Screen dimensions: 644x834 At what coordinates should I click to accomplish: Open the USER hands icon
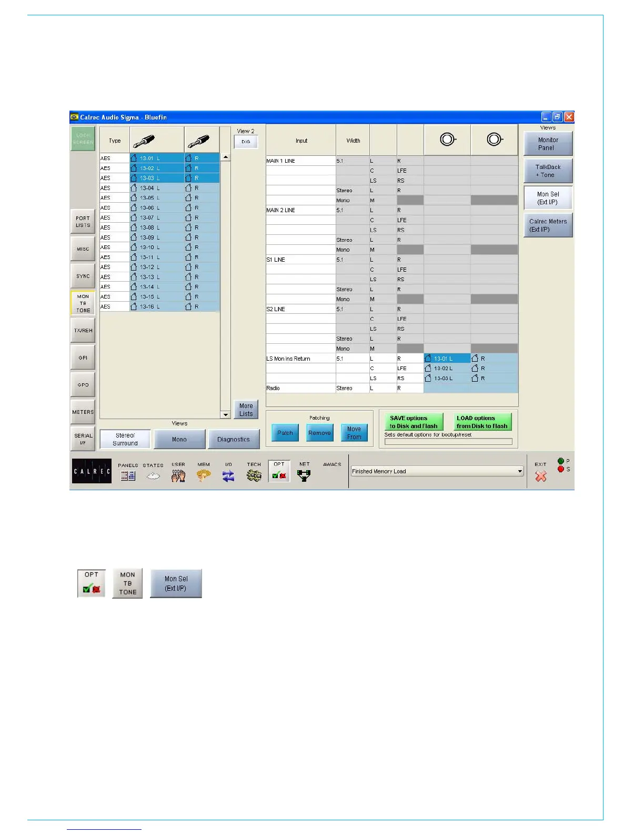click(x=178, y=472)
